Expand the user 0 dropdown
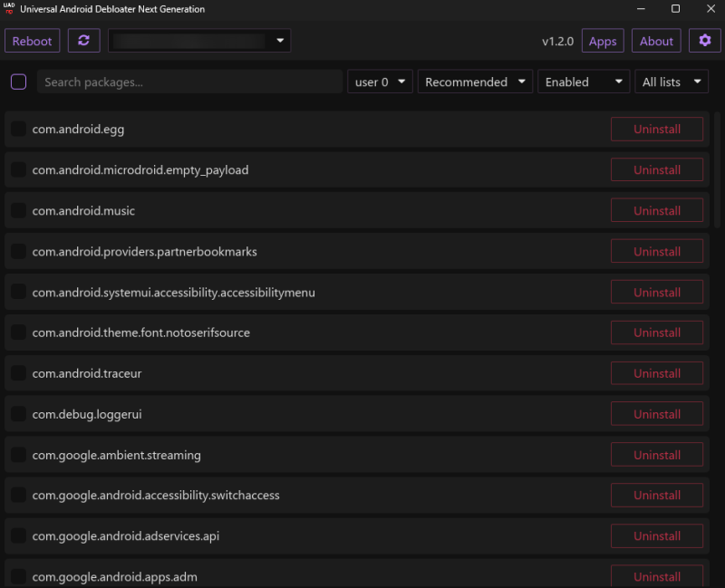Screen dimensions: 725x588 pos(380,82)
